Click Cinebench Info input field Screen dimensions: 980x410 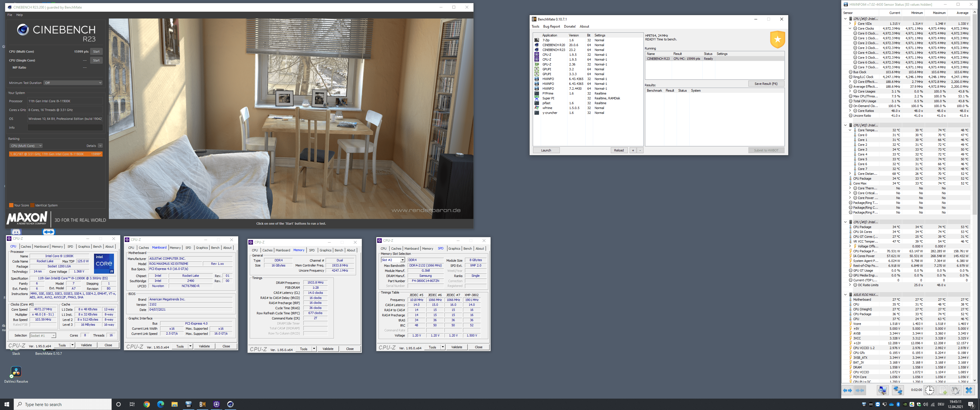(65, 128)
